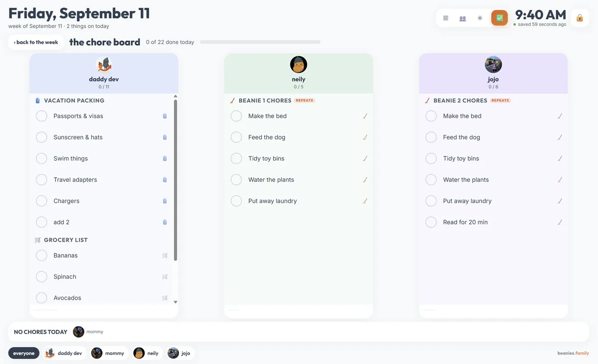Viewport: 598px width, 364px height.
Task: Click the REPEATS badge beside Beanie 1 Chores
Action: point(304,100)
